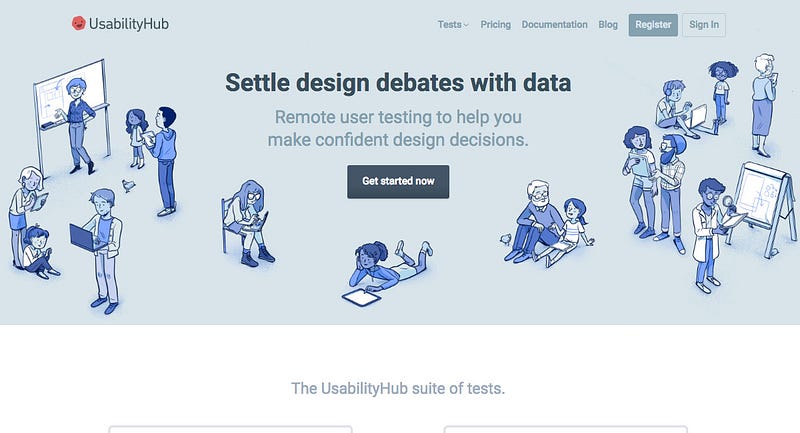Viewport: 800px width, 433px height.
Task: Click the Sign In button
Action: 704,25
